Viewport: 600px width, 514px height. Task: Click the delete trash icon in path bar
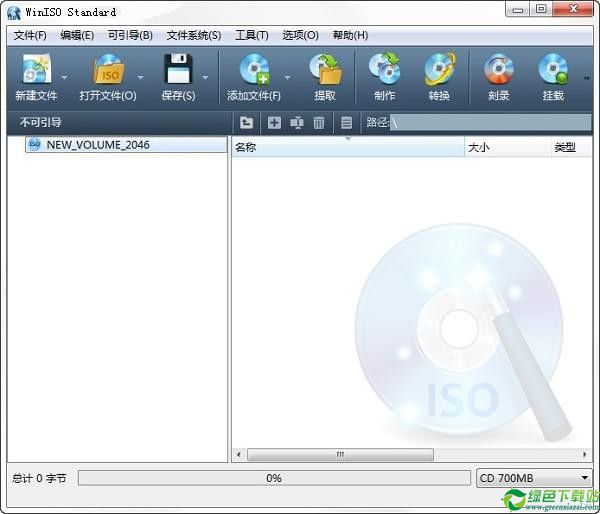319,123
